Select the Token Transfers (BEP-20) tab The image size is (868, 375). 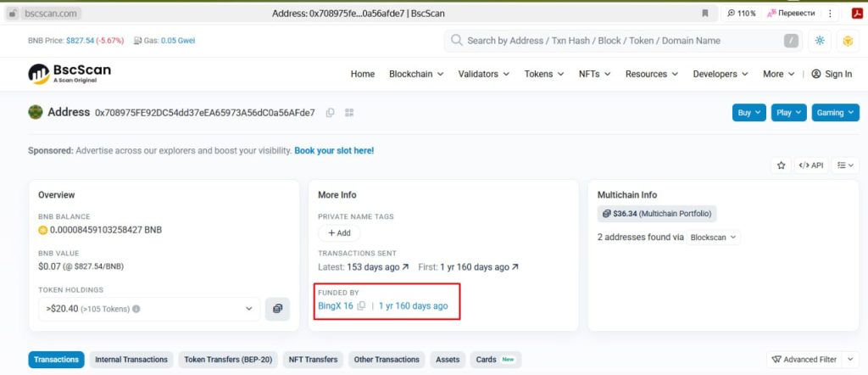coord(229,360)
